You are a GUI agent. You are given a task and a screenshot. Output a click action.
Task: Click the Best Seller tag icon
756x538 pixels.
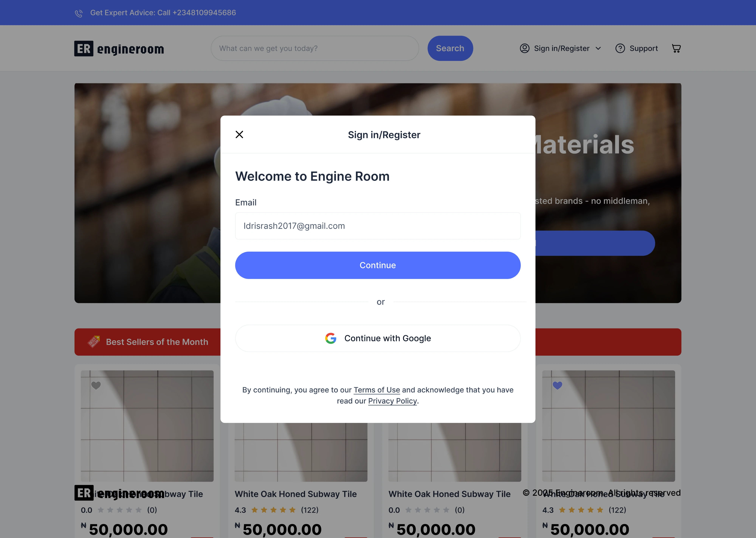pos(94,342)
